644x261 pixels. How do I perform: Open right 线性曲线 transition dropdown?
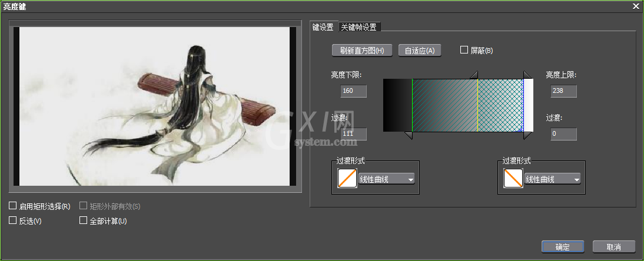point(552,179)
